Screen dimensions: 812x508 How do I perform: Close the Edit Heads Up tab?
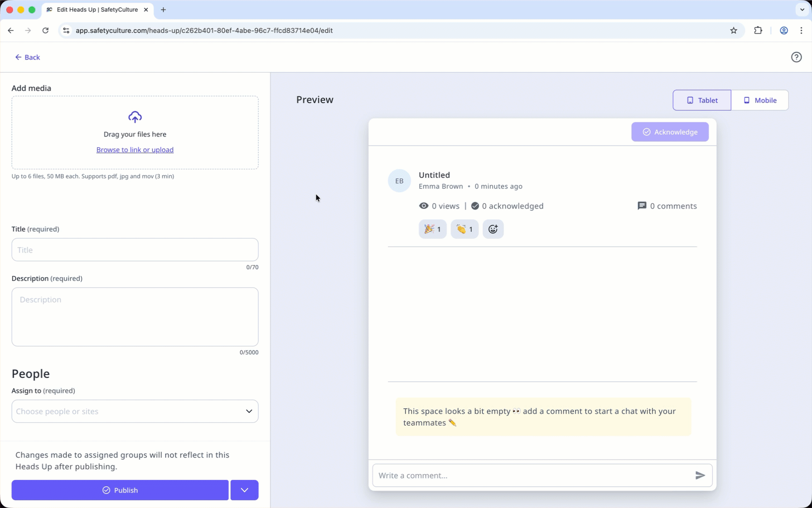tap(146, 10)
